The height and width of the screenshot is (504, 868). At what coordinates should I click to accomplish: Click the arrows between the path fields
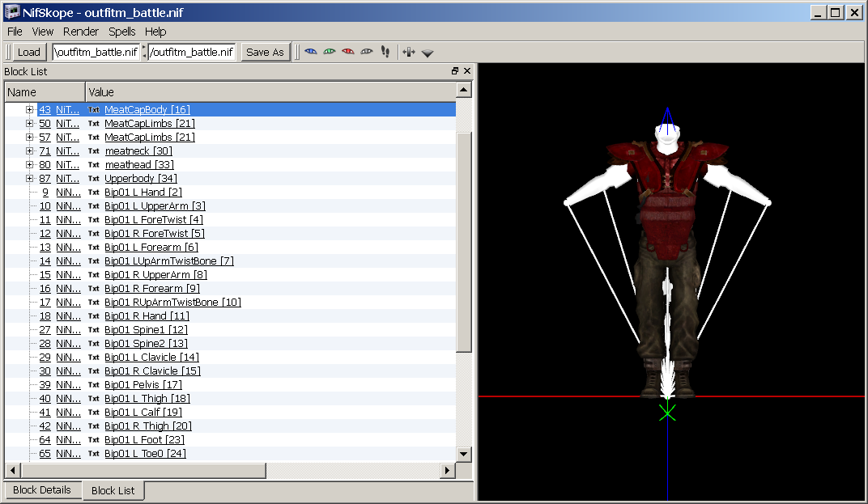pos(144,52)
